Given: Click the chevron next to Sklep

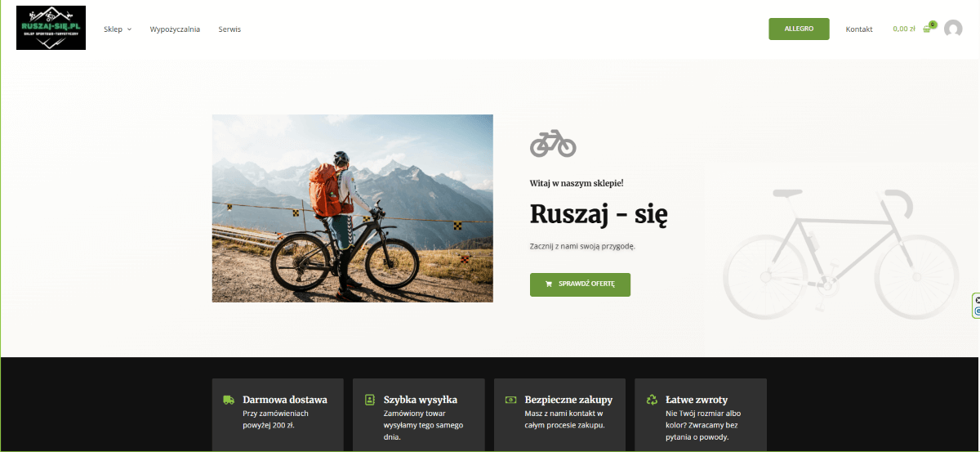Looking at the screenshot, I should [129, 29].
